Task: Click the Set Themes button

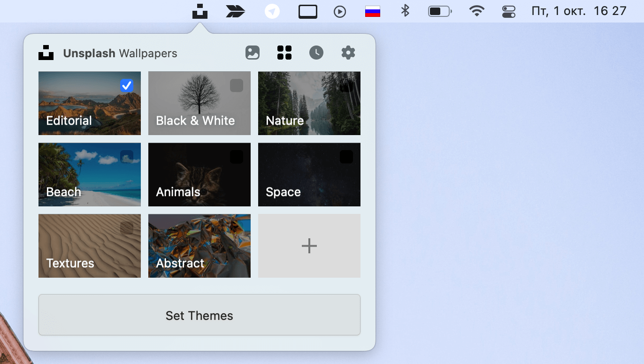Action: click(x=199, y=315)
